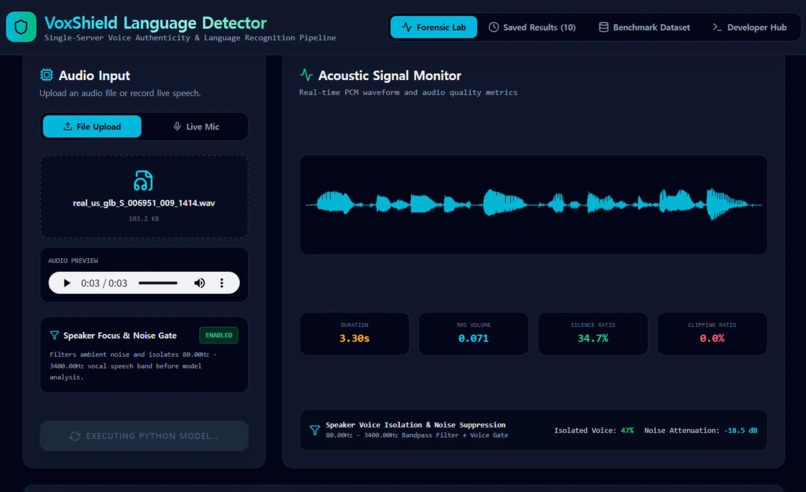Select the File Upload input mode
This screenshot has height=492, width=806.
(x=92, y=126)
